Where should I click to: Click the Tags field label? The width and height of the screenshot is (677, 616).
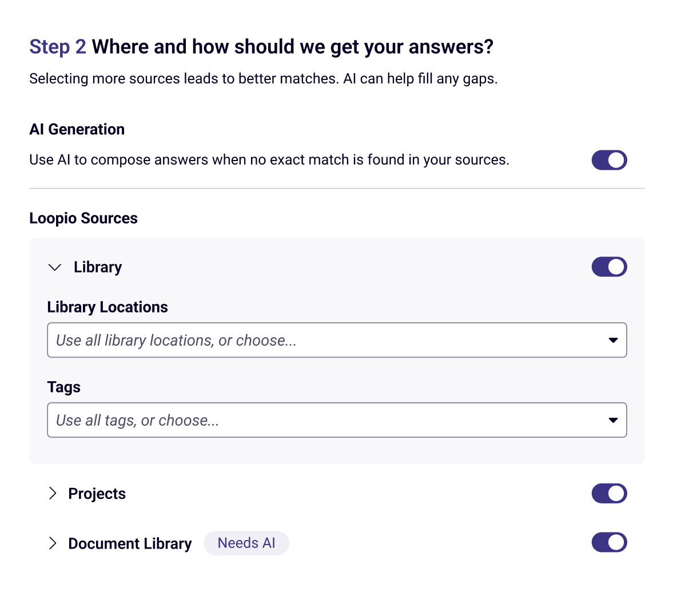coord(64,387)
